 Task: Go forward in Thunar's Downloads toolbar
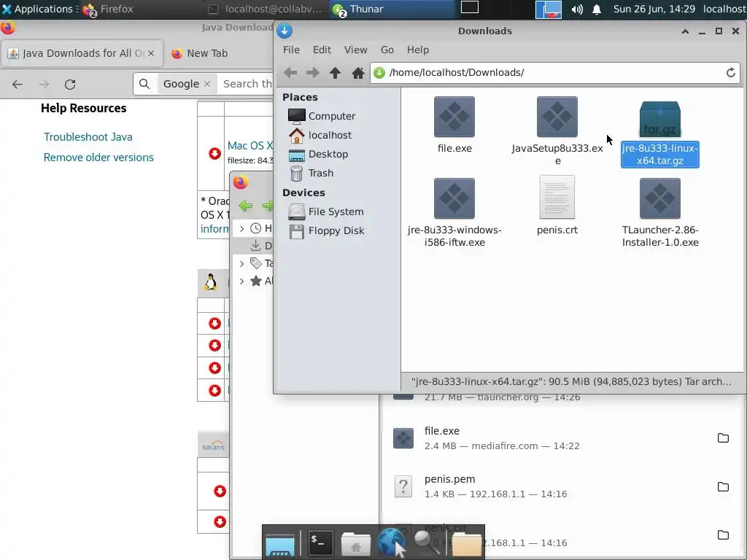(312, 73)
